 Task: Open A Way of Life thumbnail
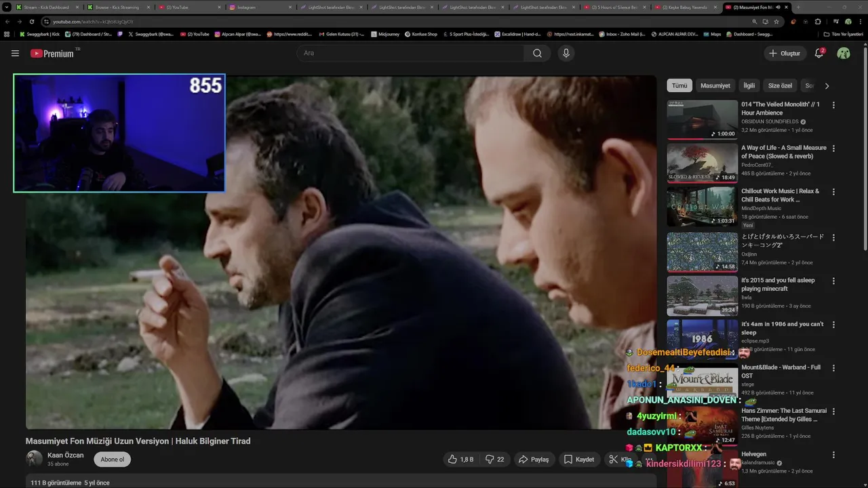702,163
